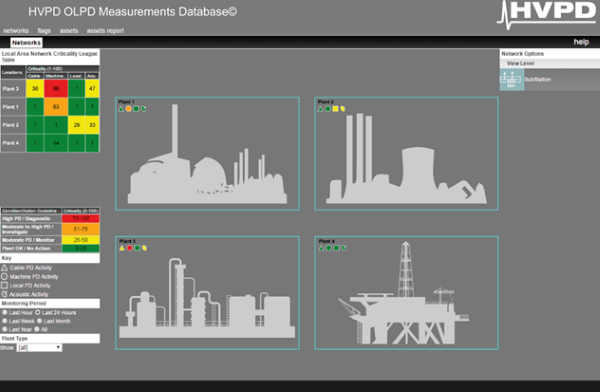Click Plant 1 orange machine PD circle

tap(129, 109)
